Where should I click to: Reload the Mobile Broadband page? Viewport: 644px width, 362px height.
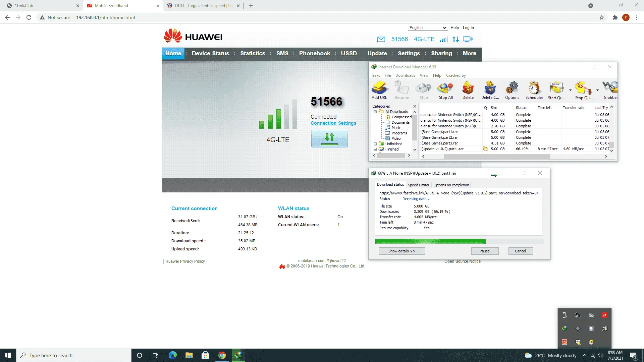pos(29,17)
